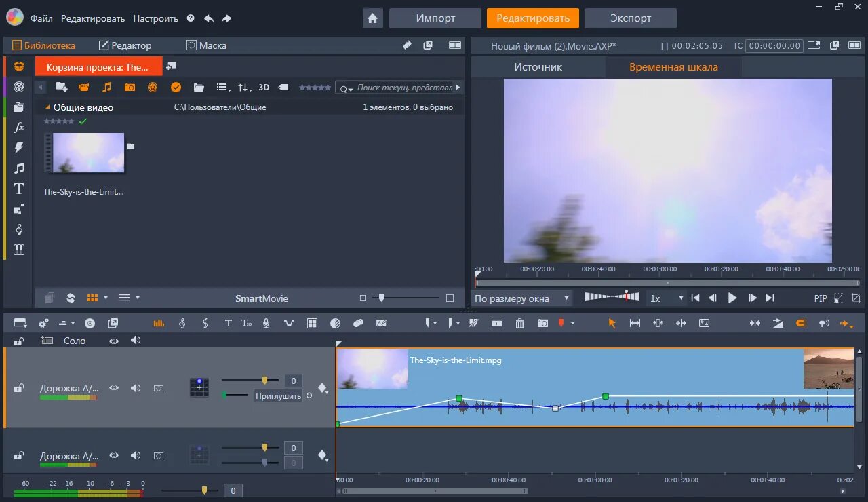Click the swap arrows icon in library header
Screen dimensions: 868x502
(x=407, y=45)
